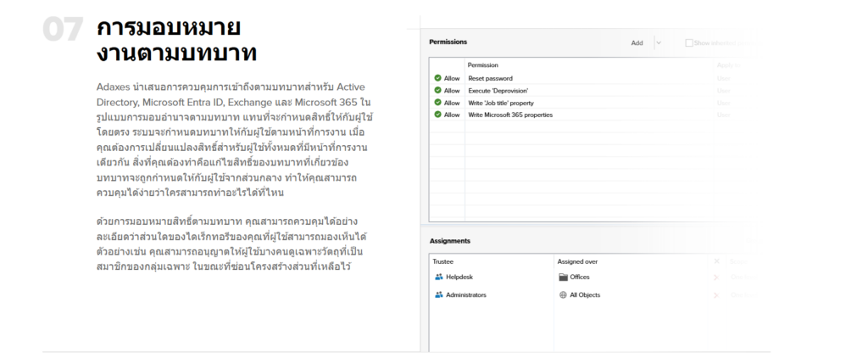Click the Allow checkmark beside Execute 'Deprovision'
The height and width of the screenshot is (353, 868).
pos(438,90)
